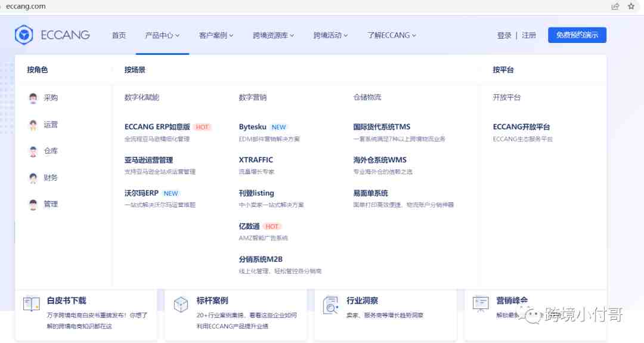Click the 按平台 column heading
This screenshot has height=343, width=644.
coord(503,70)
